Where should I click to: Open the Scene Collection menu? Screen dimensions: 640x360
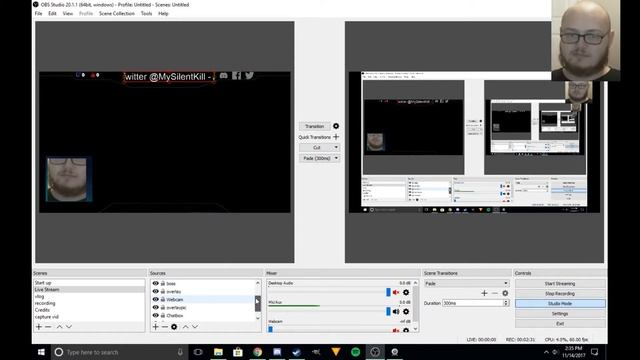coord(117,13)
